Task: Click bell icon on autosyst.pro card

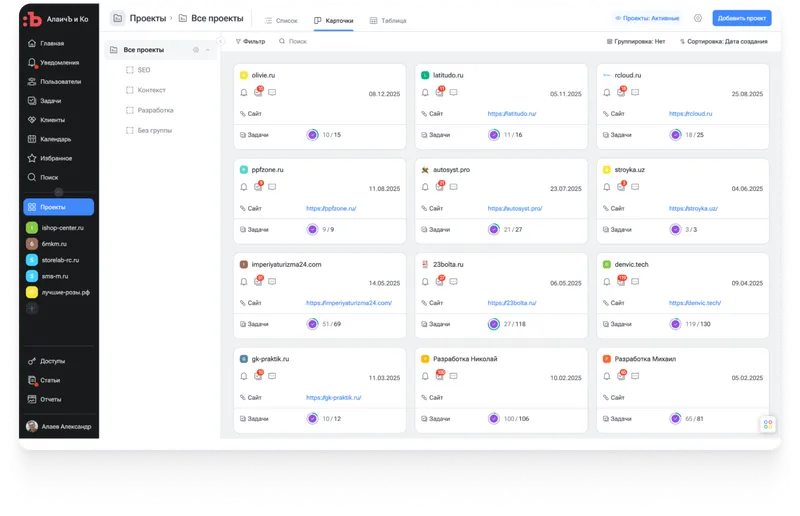Action: [x=425, y=187]
